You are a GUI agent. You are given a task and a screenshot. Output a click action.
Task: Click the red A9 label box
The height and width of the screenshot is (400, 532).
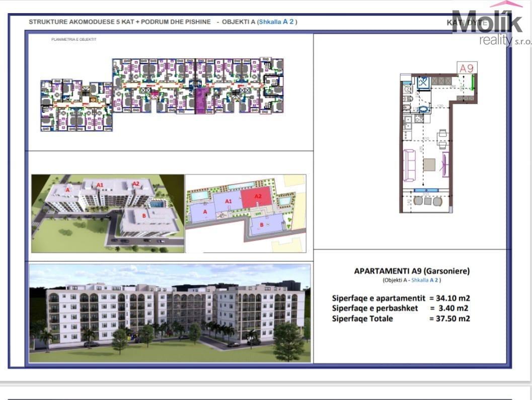pyautogui.click(x=467, y=67)
